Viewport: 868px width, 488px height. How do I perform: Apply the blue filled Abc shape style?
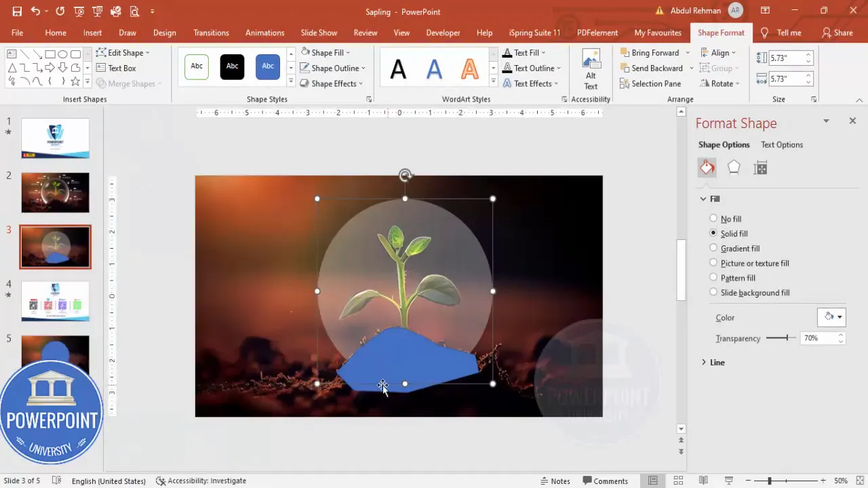coord(268,66)
